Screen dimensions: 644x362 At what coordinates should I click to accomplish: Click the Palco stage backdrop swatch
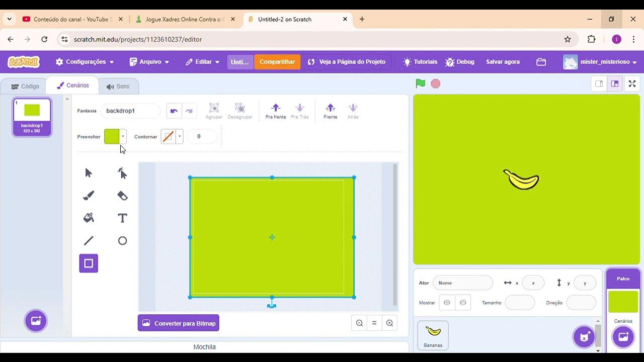pyautogui.click(x=623, y=302)
